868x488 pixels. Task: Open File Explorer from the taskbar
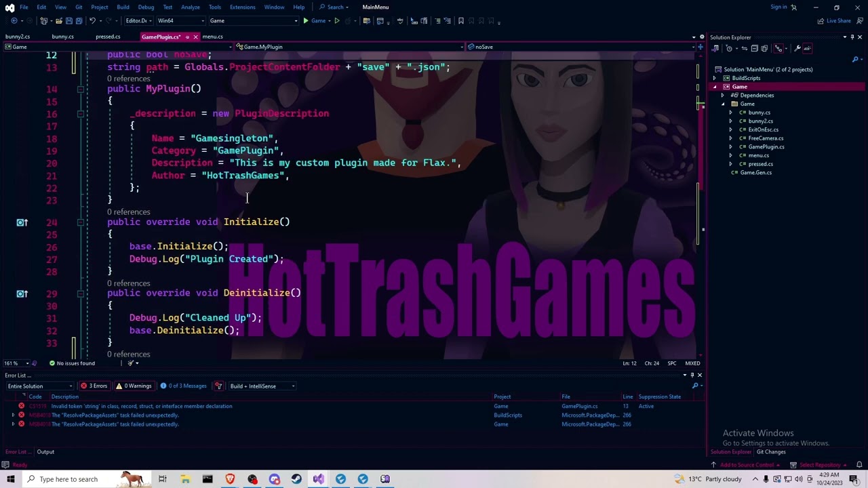pos(185,479)
